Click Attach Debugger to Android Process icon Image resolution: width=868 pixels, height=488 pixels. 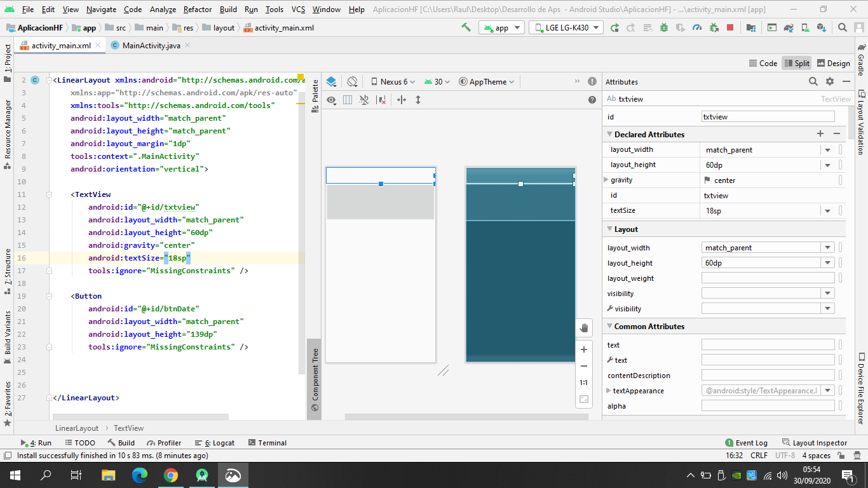pos(714,27)
